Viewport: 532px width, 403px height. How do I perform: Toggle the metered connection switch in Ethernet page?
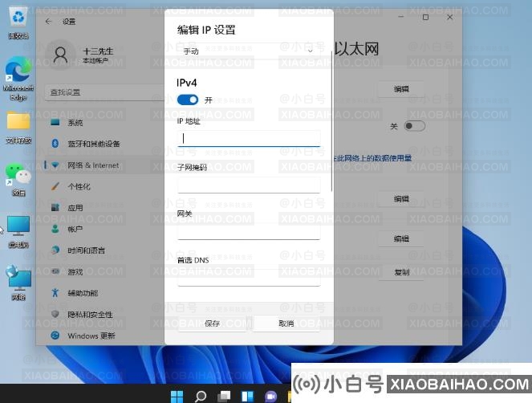415,126
